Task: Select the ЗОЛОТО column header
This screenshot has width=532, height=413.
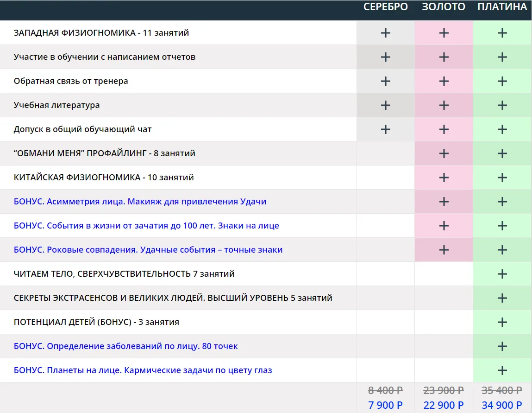Action: [x=444, y=7]
